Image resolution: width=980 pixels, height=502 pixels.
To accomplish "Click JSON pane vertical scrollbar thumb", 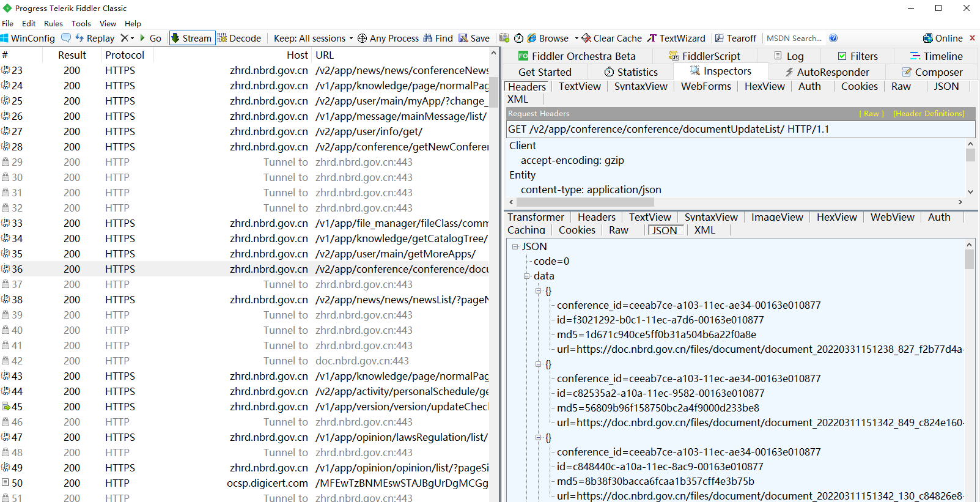I will tap(969, 259).
